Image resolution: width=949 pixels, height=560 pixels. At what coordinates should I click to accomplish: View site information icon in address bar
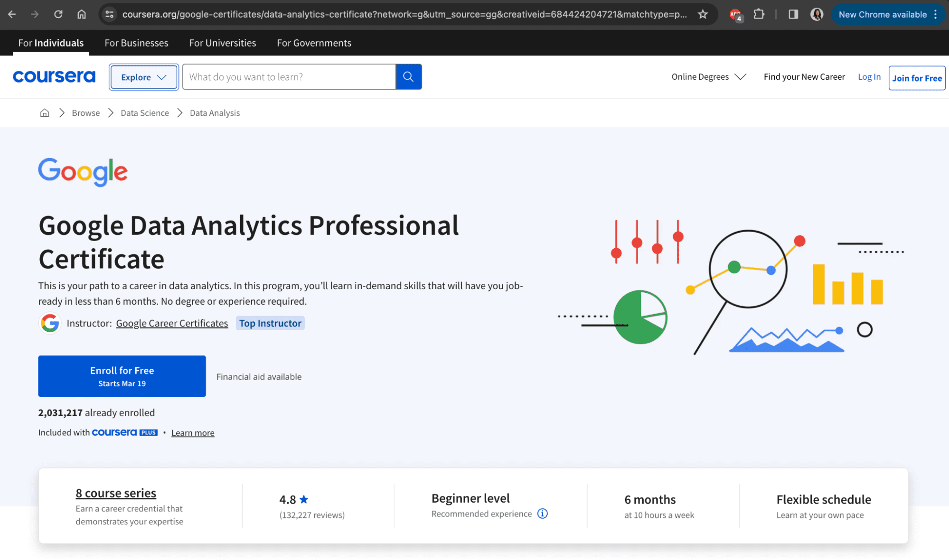110,14
